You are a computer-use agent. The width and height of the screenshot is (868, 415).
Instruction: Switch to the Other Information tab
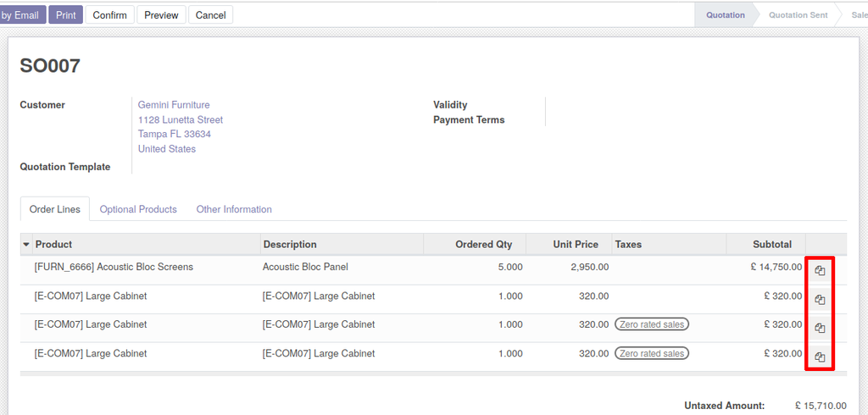point(234,209)
